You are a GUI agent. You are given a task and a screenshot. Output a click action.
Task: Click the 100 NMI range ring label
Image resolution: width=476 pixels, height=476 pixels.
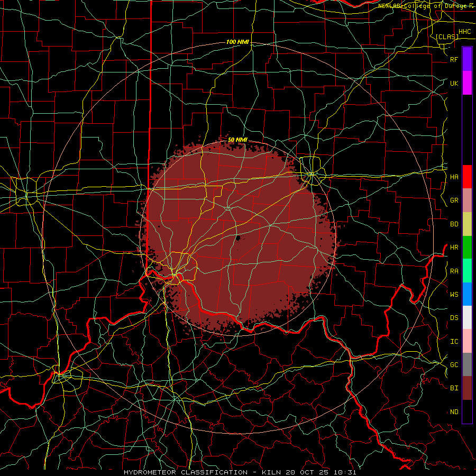(x=237, y=42)
